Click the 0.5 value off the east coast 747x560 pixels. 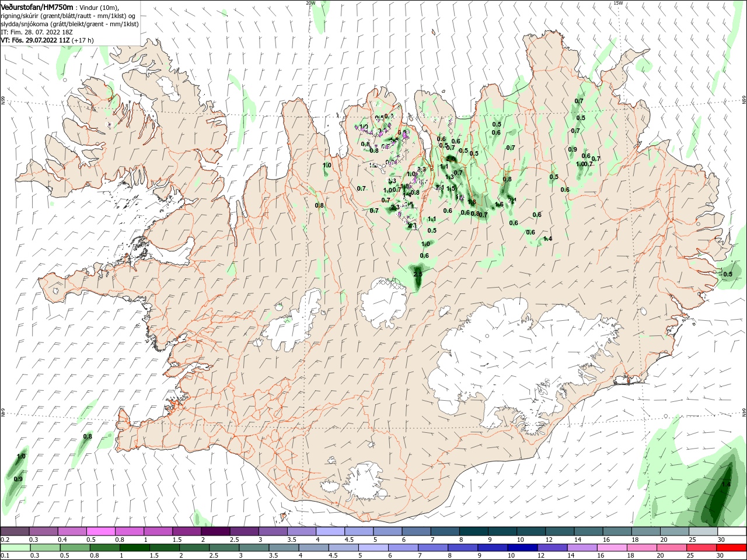[728, 274]
